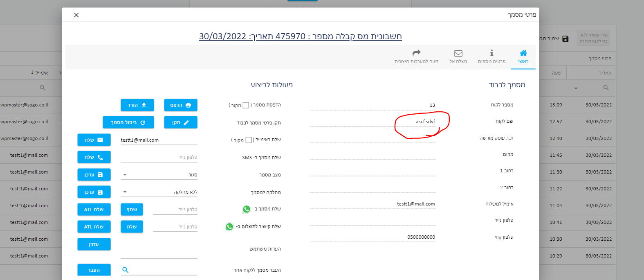This screenshot has height=280, width=644.
Task: Click עדכן button beside ללא מחלקה
Action: 94,192
